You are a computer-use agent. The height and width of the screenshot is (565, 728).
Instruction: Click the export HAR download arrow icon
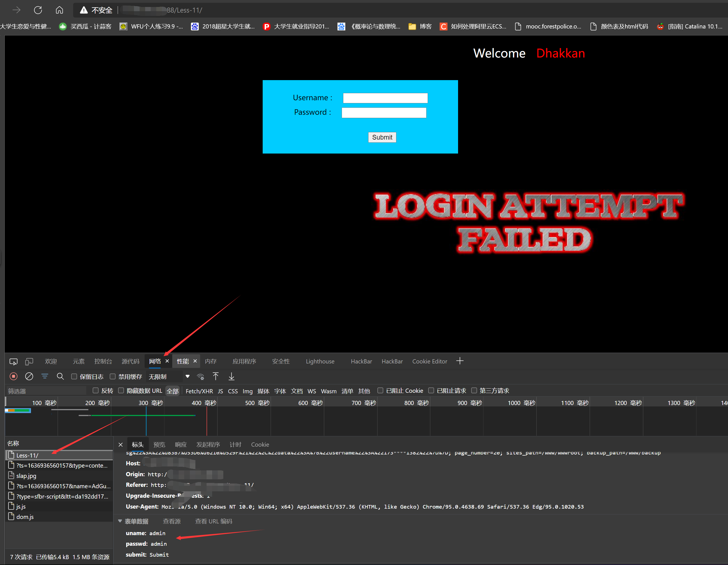(x=231, y=376)
